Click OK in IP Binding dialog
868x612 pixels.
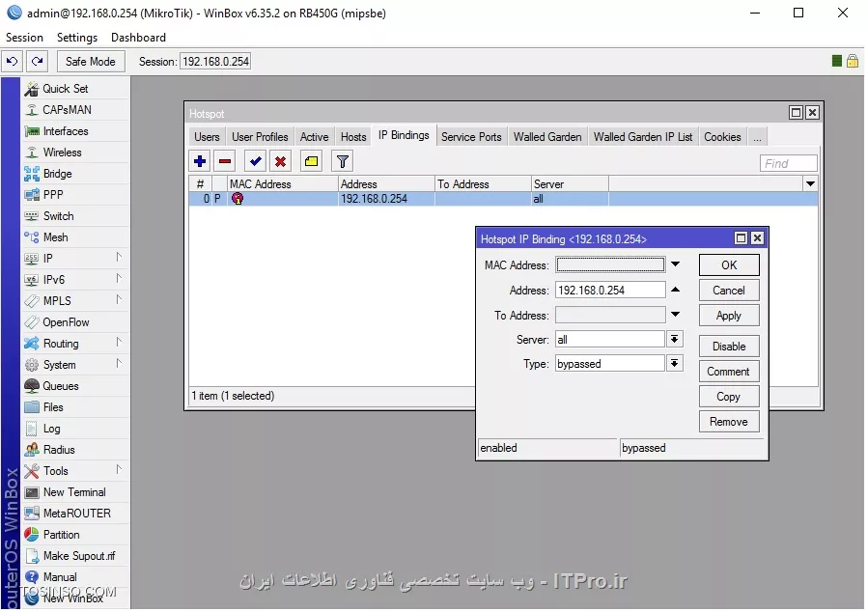tap(729, 265)
